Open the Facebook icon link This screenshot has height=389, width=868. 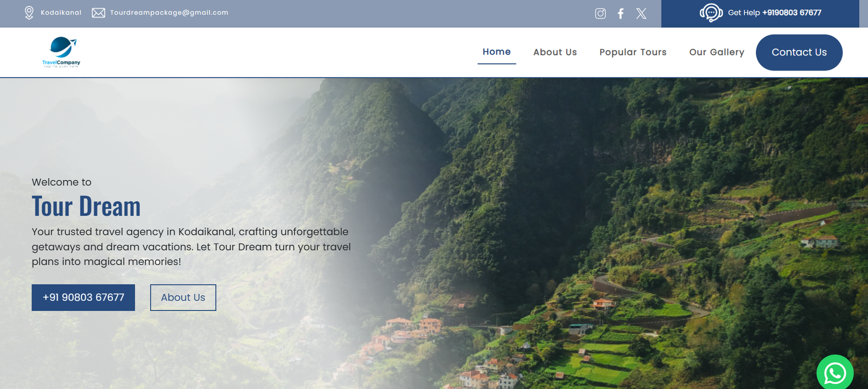621,14
